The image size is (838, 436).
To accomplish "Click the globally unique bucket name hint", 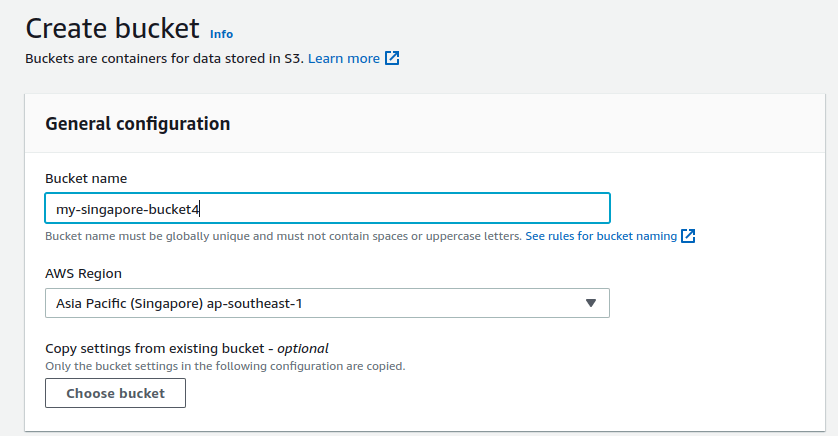I will click(x=283, y=237).
